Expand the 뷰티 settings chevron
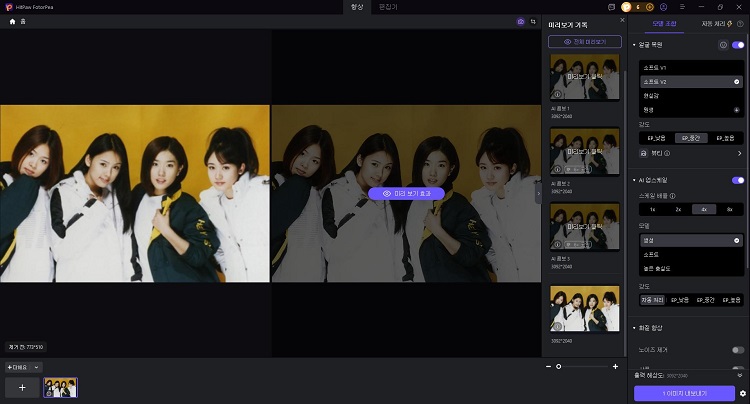 pos(739,153)
